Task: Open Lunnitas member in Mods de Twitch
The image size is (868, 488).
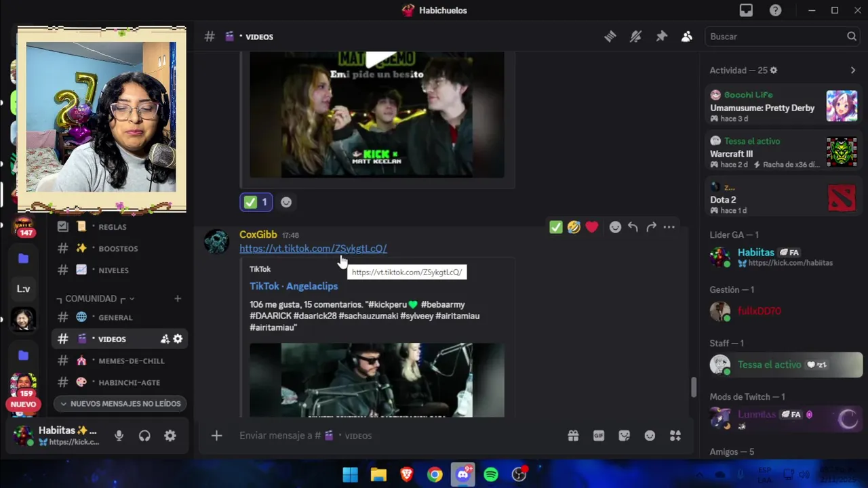Action: tap(784, 419)
